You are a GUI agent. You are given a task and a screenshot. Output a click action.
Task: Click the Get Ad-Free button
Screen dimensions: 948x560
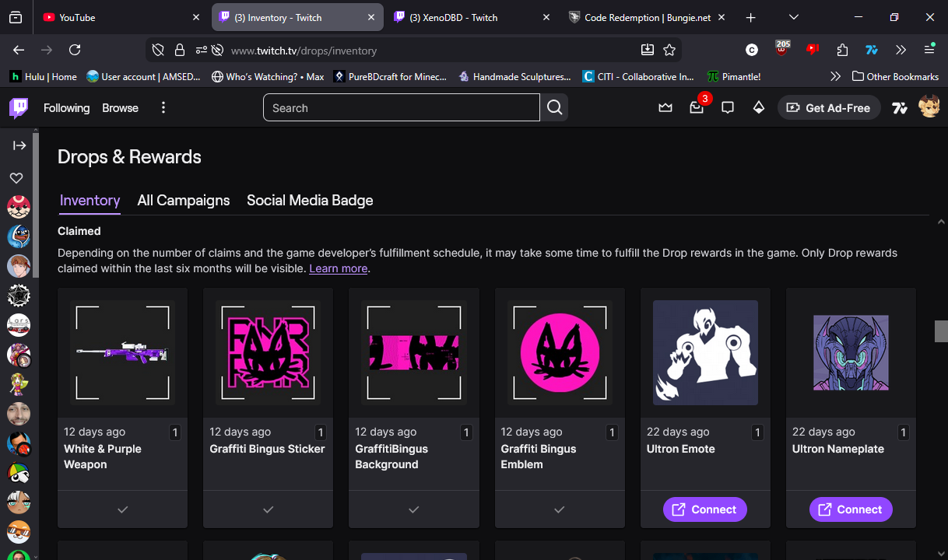point(829,108)
